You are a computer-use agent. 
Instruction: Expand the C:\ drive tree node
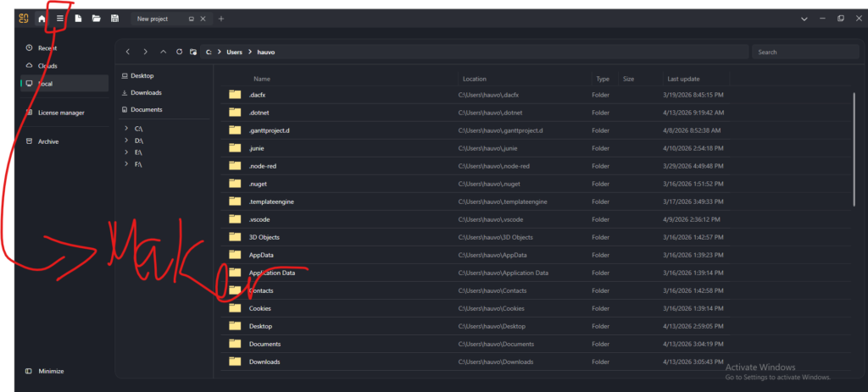(125, 127)
